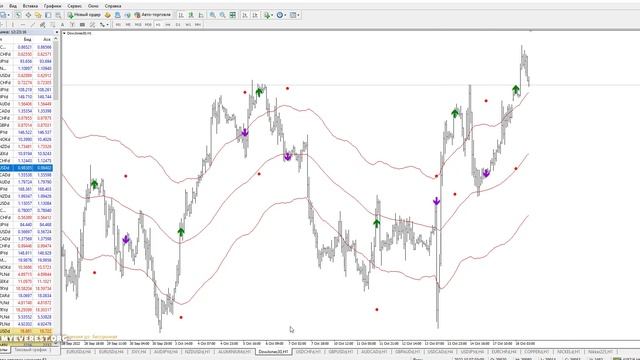Select the text label T tool
Image resolution: width=640 pixels, height=360 pixels.
[x=72, y=25]
